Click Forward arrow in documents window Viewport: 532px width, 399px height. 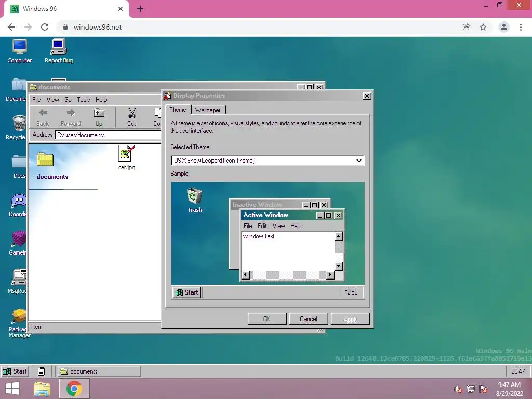[x=71, y=117]
